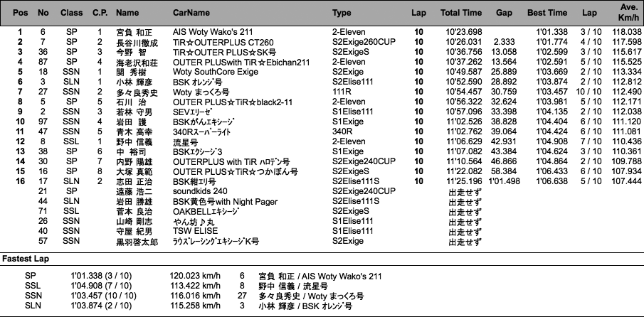Select car name 'BSKエクシージ3'
The height and width of the screenshot is (317, 644).
(x=197, y=151)
